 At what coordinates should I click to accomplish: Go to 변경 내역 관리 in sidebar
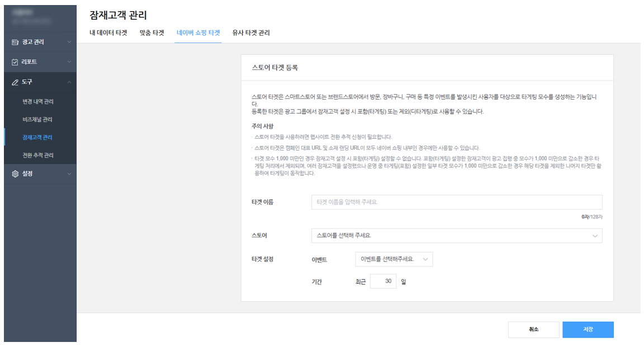pos(38,102)
